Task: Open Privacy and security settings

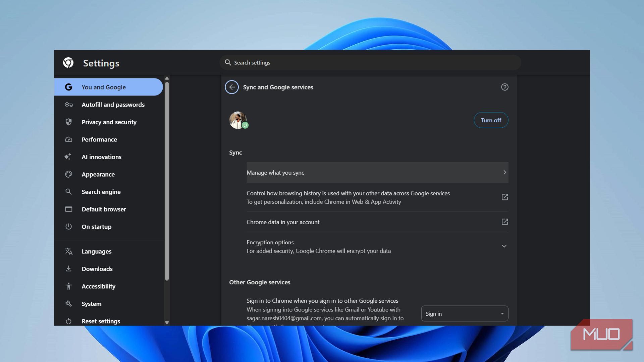Action: click(x=108, y=122)
